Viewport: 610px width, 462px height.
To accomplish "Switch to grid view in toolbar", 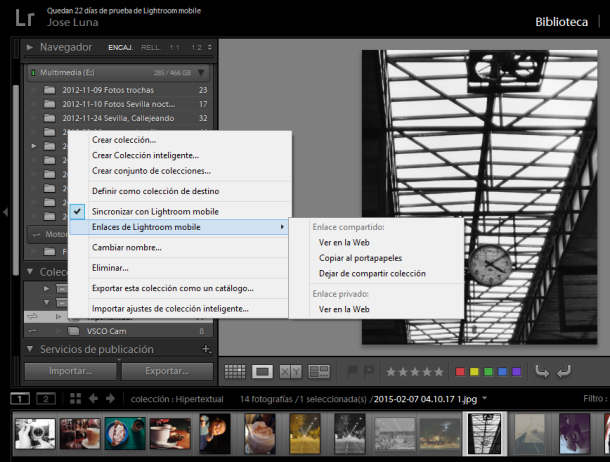I will 235,372.
